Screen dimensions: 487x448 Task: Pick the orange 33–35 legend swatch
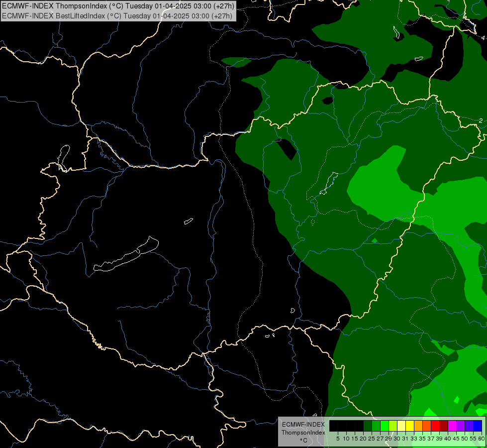tap(418, 426)
